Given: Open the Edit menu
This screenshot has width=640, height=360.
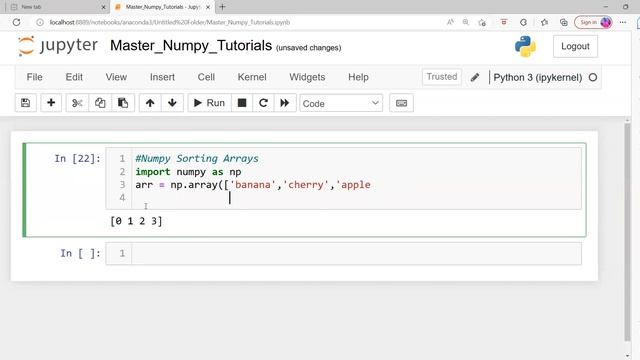Looking at the screenshot, I should click(x=74, y=77).
